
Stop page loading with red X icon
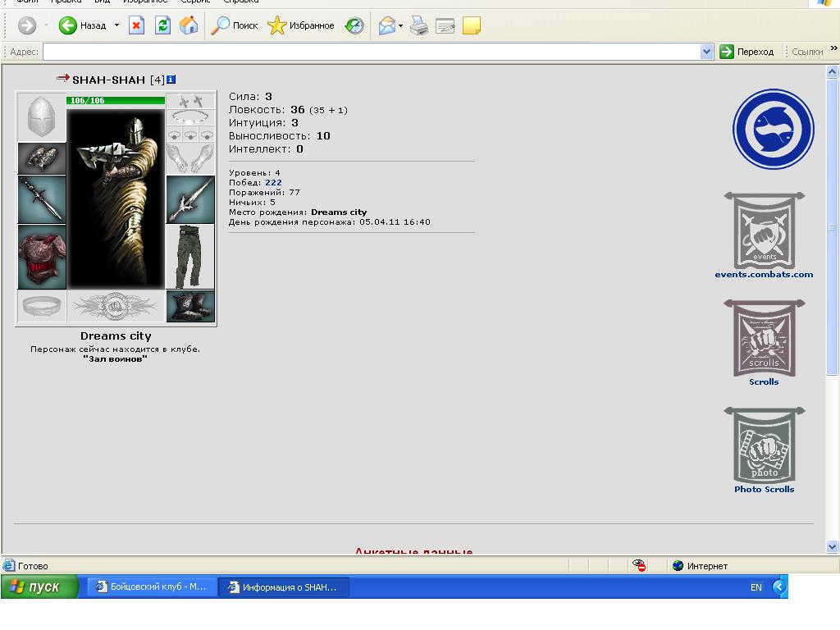tap(137, 25)
